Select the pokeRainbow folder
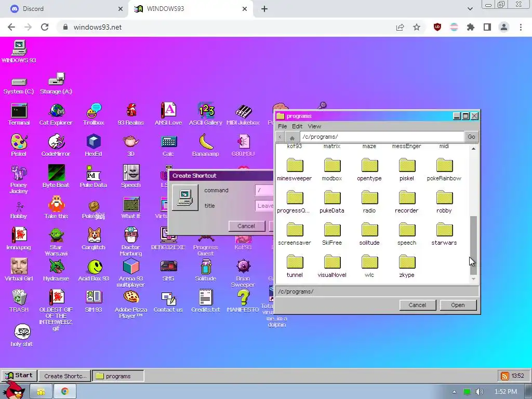This screenshot has width=532, height=399. pyautogui.click(x=444, y=170)
